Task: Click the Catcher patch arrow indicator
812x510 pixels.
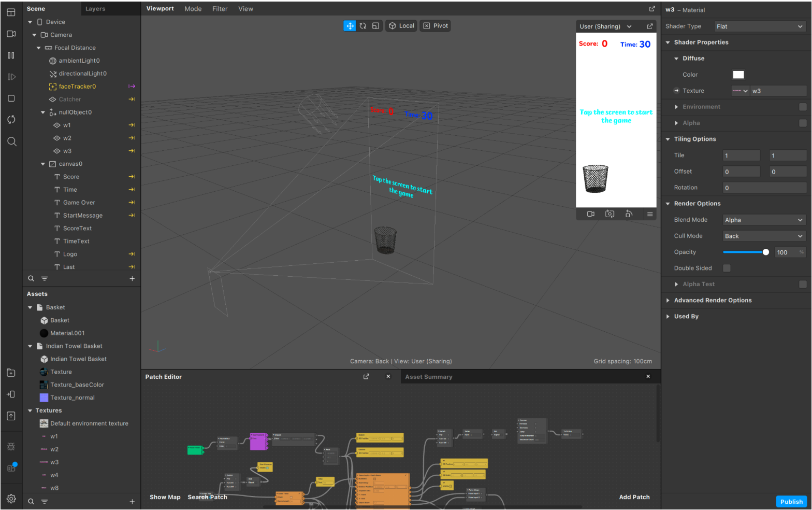Action: coord(132,100)
